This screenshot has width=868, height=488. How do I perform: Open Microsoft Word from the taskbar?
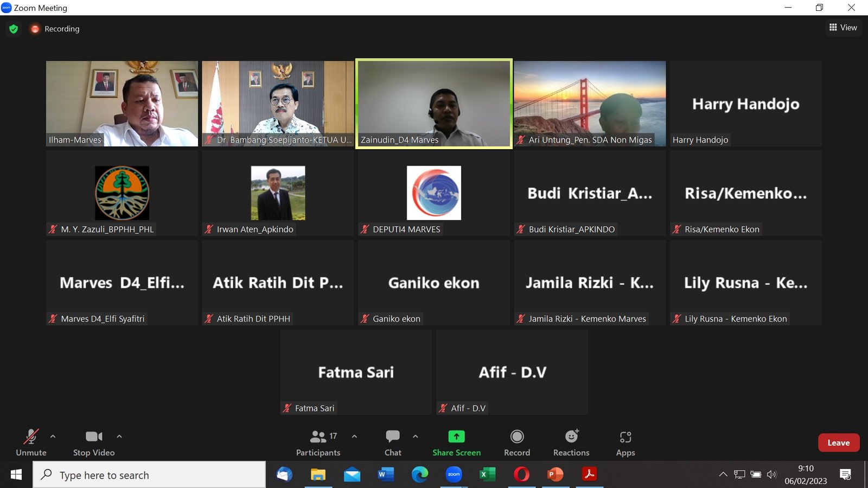pos(386,475)
